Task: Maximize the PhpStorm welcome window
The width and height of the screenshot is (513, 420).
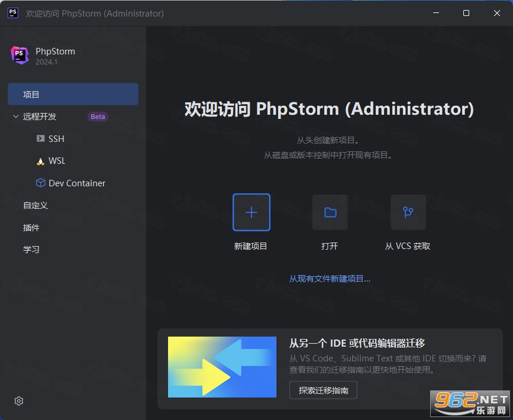Action: point(466,13)
